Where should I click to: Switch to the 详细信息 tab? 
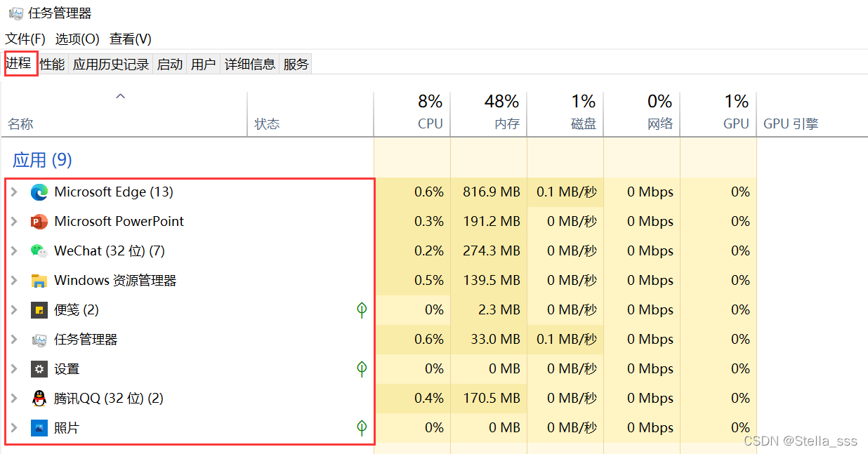click(x=250, y=64)
